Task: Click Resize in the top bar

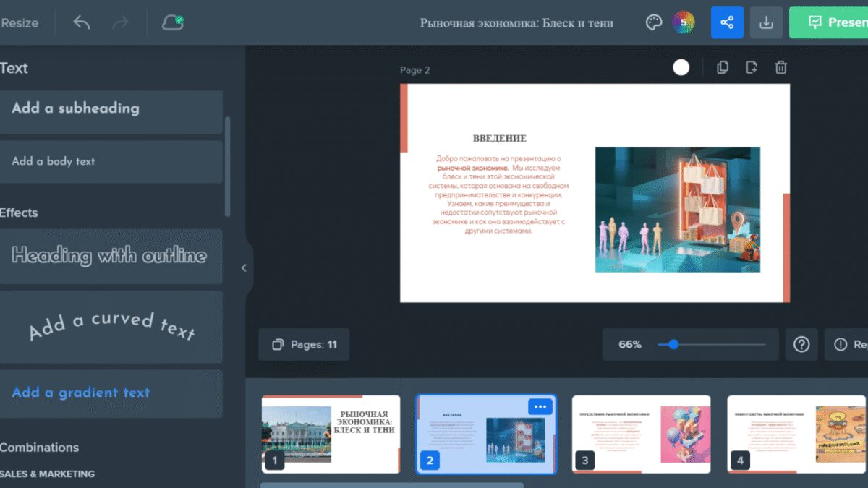Action: click(20, 22)
